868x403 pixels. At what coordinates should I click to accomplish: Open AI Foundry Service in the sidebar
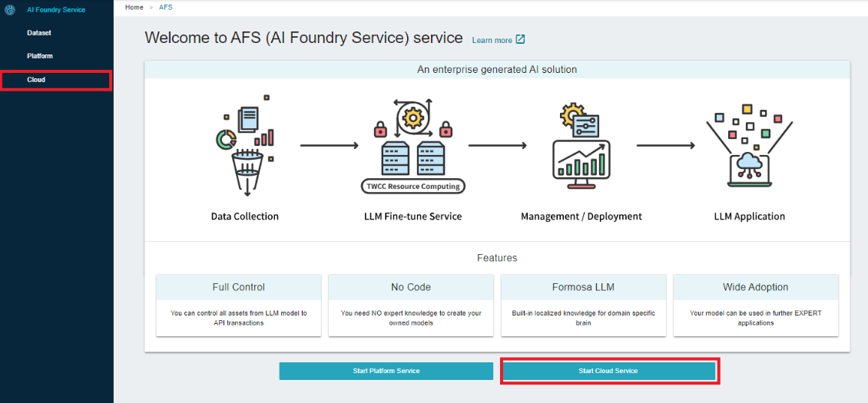tap(56, 10)
